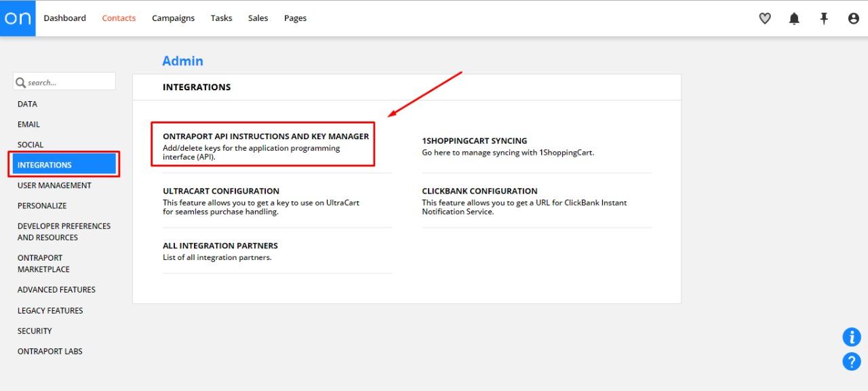Select INTEGRATIONS in the admin sidebar
The height and width of the screenshot is (391, 868).
click(x=64, y=165)
